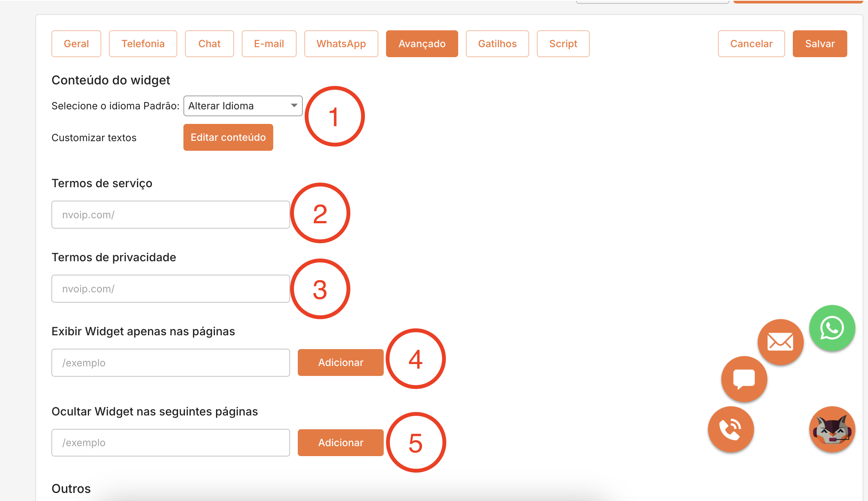Image resolution: width=868 pixels, height=501 pixels.
Task: Select the WhatsApp tab
Action: (341, 44)
